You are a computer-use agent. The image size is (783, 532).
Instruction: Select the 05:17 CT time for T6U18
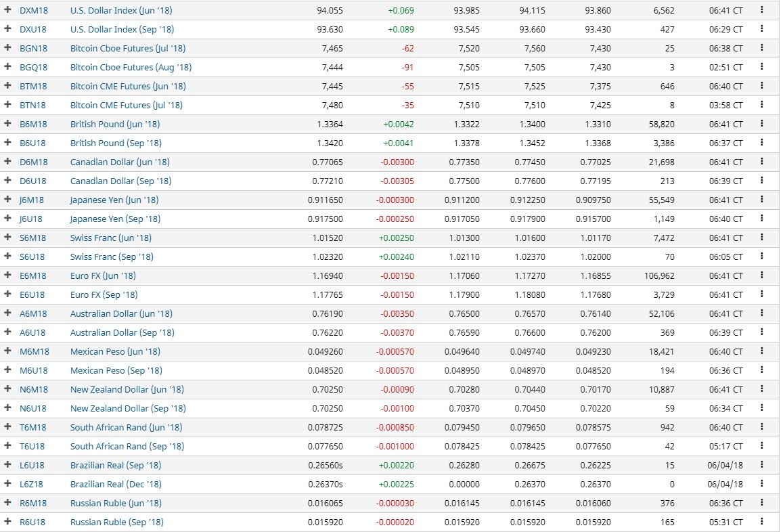point(726,447)
